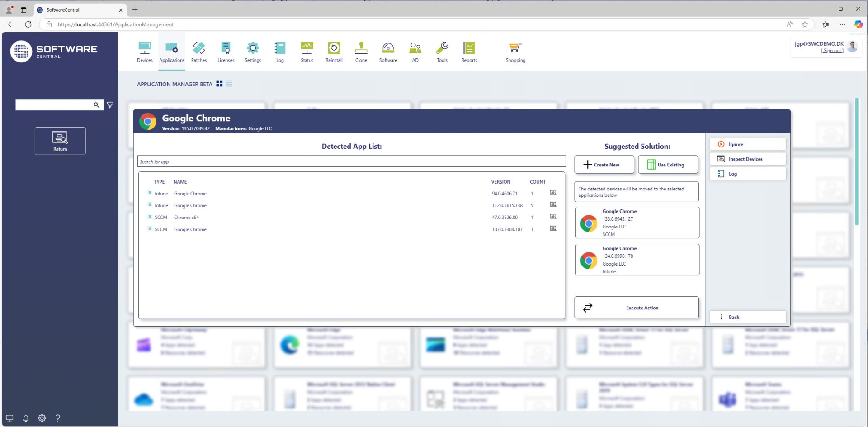Open the Status toolbar section
This screenshot has height=427, width=868.
coord(307,52)
